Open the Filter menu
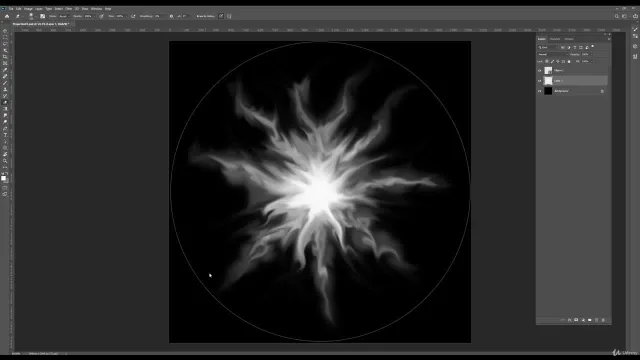This screenshot has height=360, width=640. pyautogui.click(x=69, y=9)
